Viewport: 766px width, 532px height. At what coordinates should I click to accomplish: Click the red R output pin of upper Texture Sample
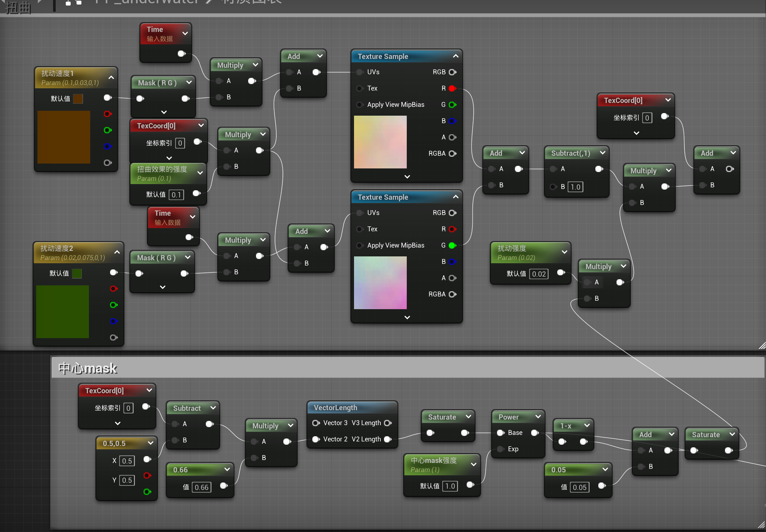pos(452,88)
